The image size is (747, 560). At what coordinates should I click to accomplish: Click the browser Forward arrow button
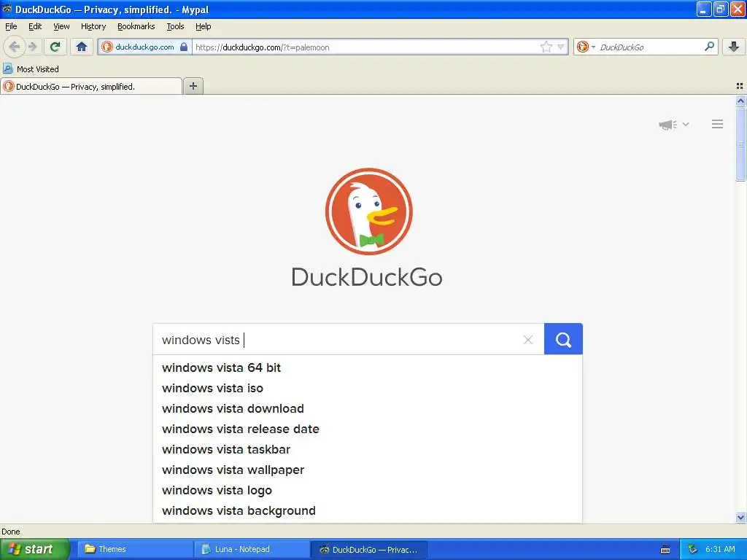point(32,47)
